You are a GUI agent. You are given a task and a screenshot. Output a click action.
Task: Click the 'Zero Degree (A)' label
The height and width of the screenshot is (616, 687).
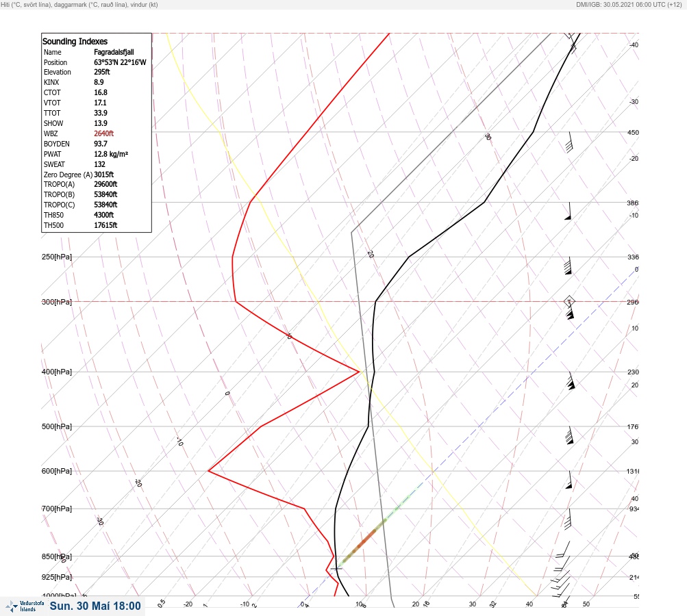[68, 175]
